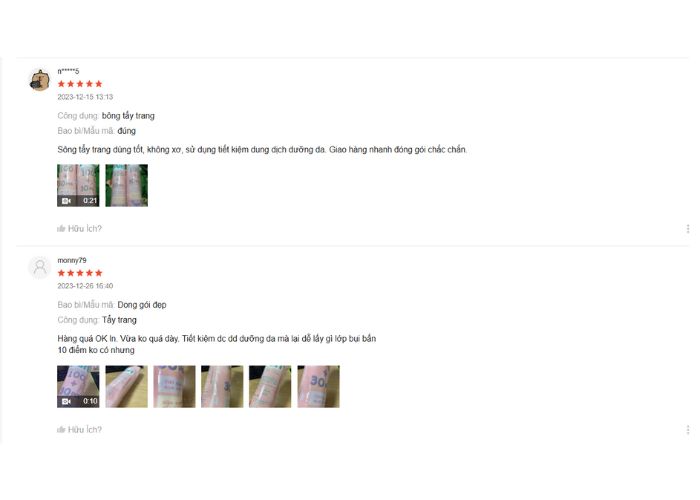Open second photo in n*****5 review
This screenshot has width=700, height=500.
[126, 185]
